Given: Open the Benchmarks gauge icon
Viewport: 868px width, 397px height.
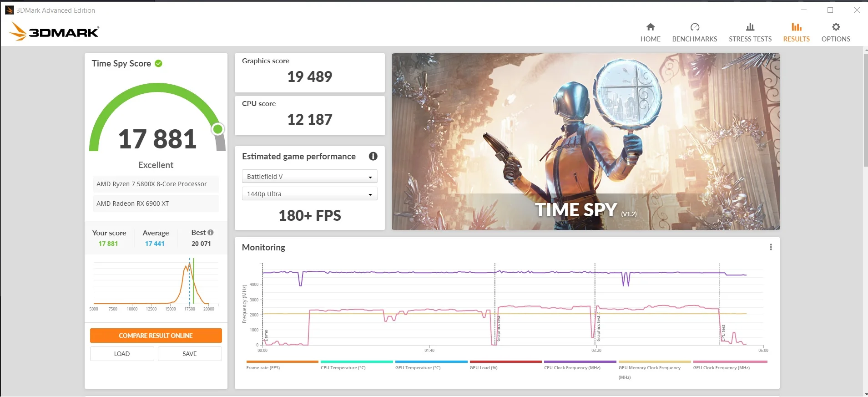Looking at the screenshot, I should tap(695, 27).
